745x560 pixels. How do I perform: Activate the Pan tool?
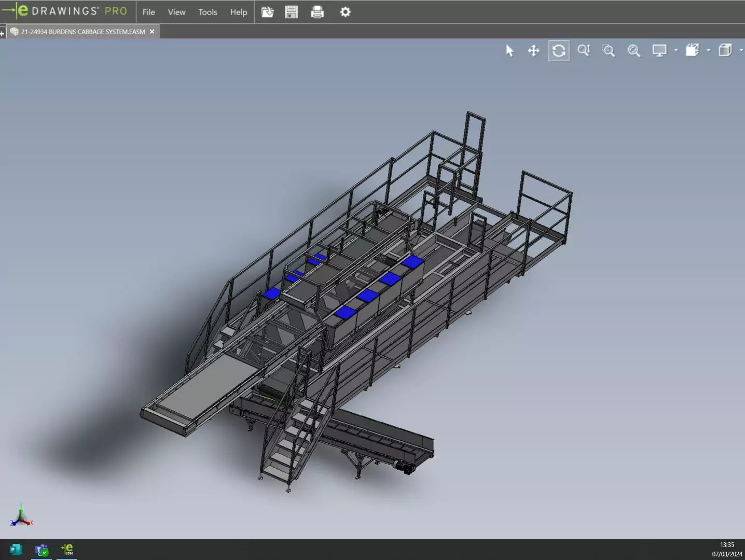pyautogui.click(x=533, y=51)
